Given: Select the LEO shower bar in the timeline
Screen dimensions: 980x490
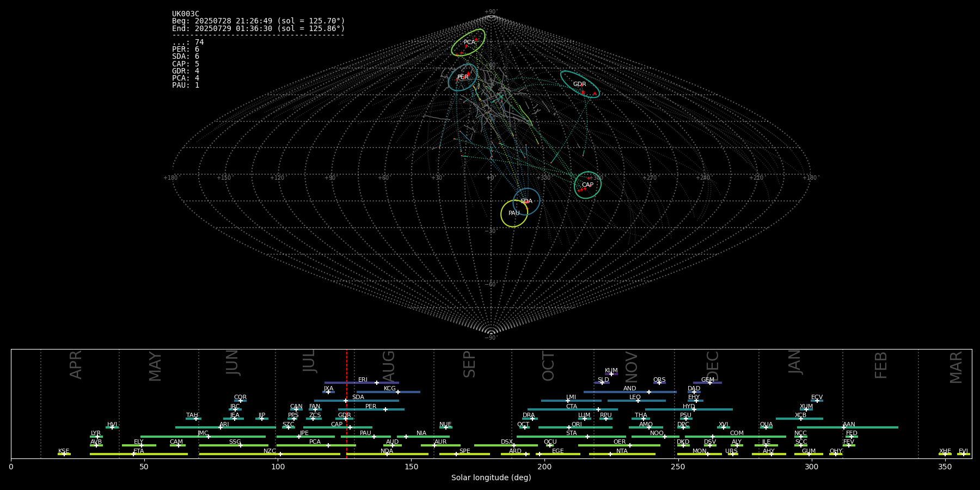Looking at the screenshot, I should coord(636,401).
